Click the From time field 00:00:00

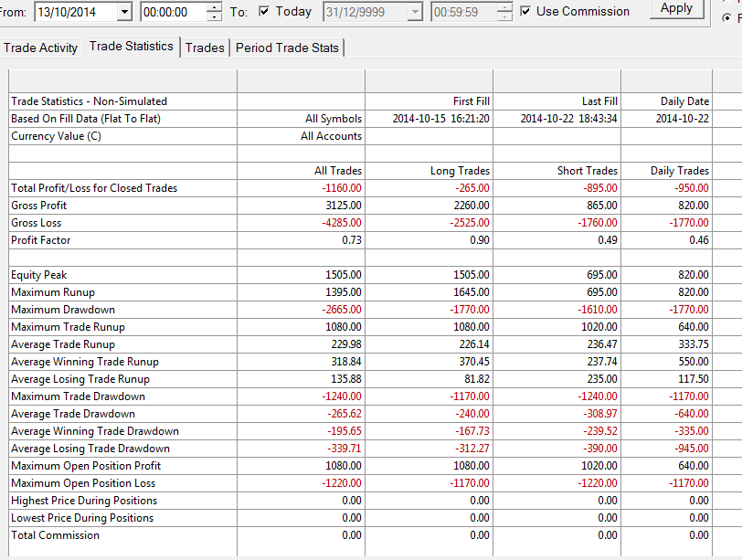[175, 11]
